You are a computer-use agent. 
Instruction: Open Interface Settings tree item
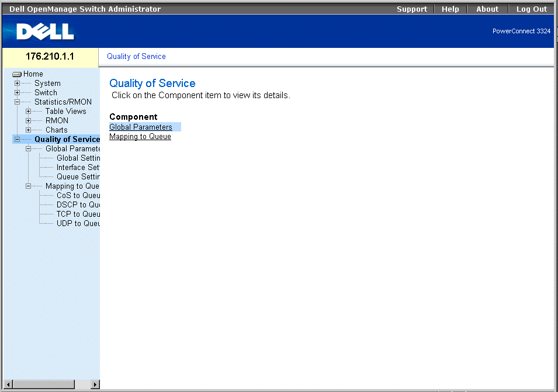coord(78,167)
